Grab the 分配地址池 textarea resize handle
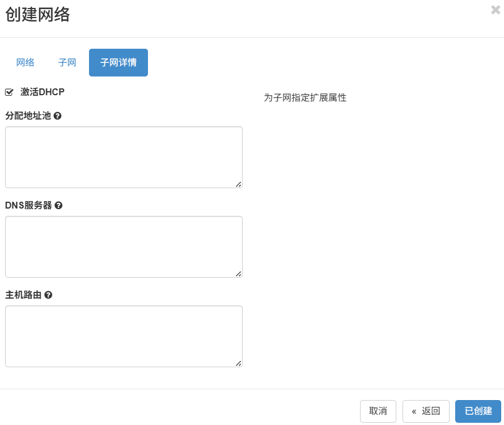504x425 pixels. [239, 184]
